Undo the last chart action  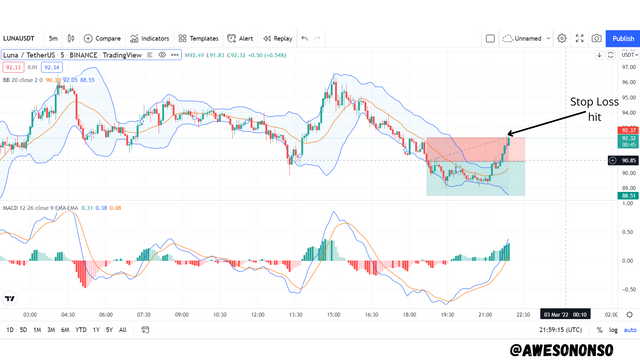point(304,38)
